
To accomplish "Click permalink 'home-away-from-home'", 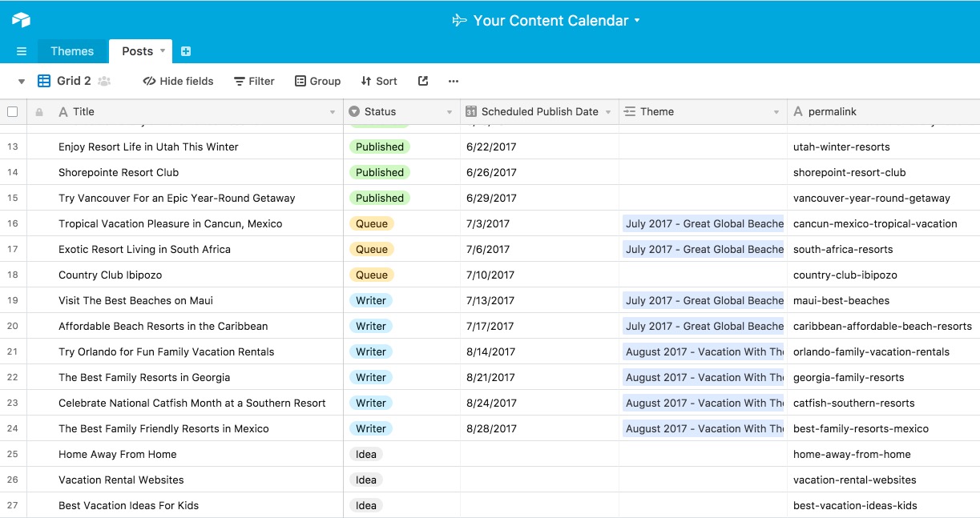I will tap(852, 454).
